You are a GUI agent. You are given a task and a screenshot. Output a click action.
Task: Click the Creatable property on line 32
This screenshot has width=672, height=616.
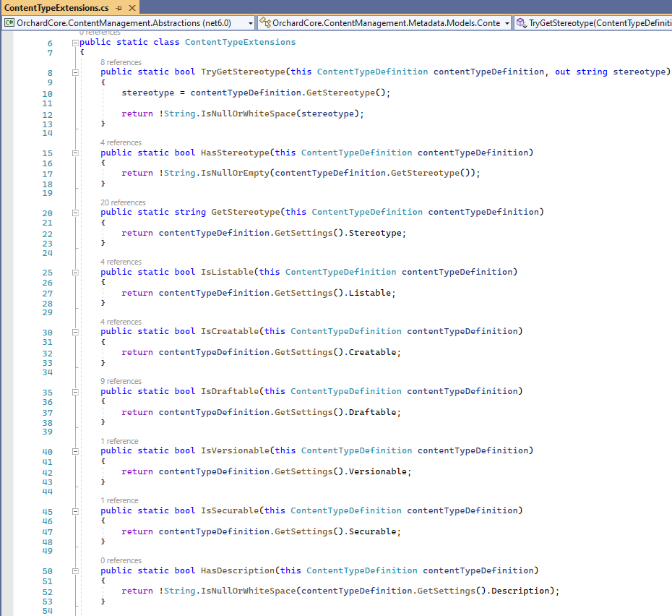372,352
